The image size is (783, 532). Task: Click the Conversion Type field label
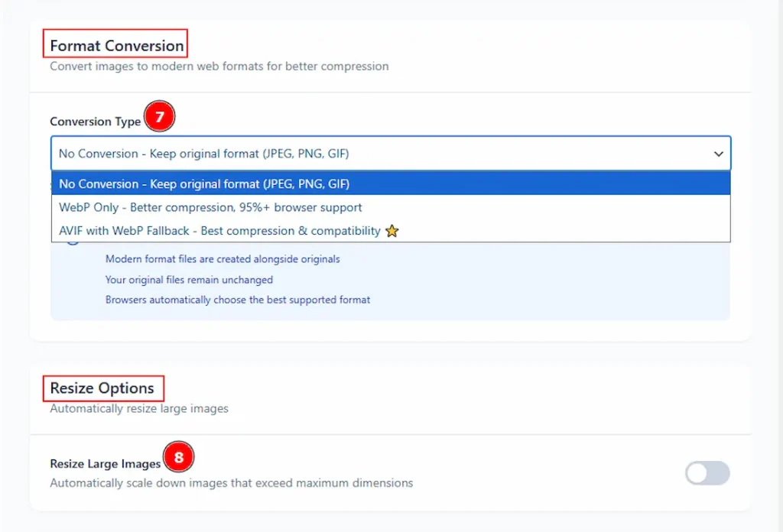click(x=96, y=122)
